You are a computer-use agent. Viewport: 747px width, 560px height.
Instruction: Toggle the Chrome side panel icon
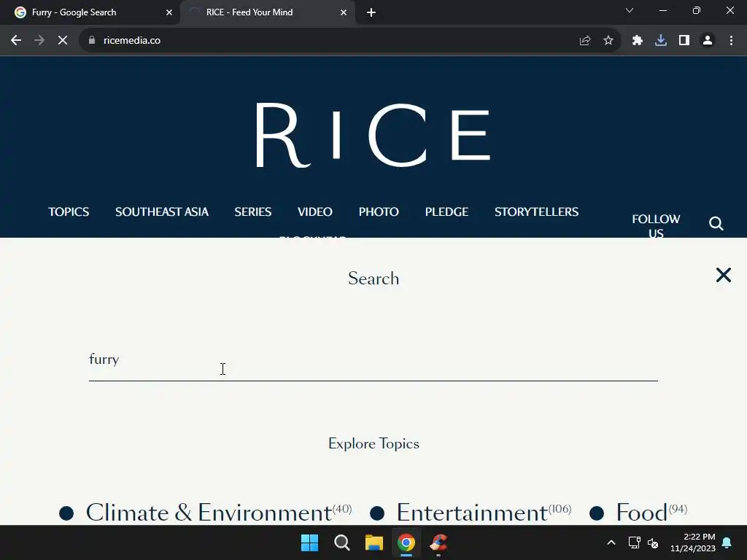pyautogui.click(x=684, y=41)
